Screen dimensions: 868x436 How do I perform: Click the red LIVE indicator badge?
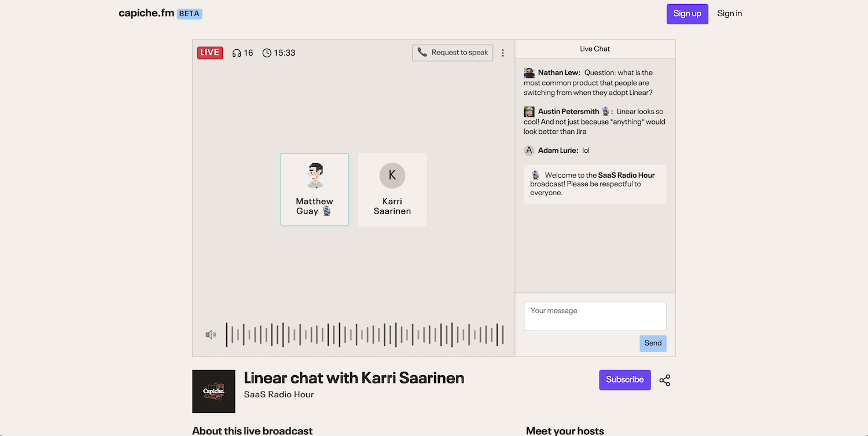click(x=210, y=53)
